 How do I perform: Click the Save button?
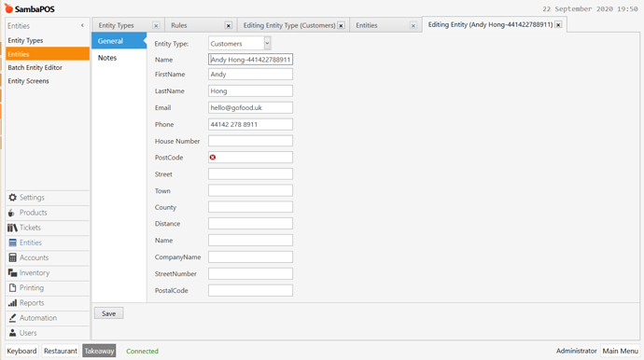point(109,313)
